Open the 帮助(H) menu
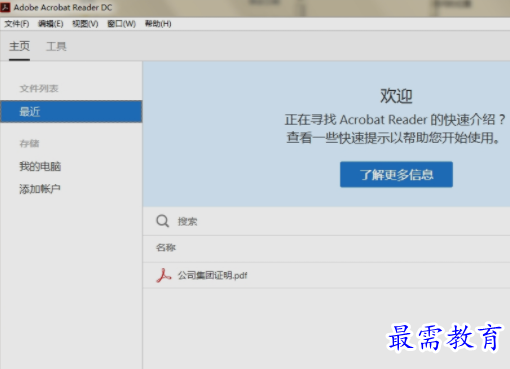 coord(158,24)
